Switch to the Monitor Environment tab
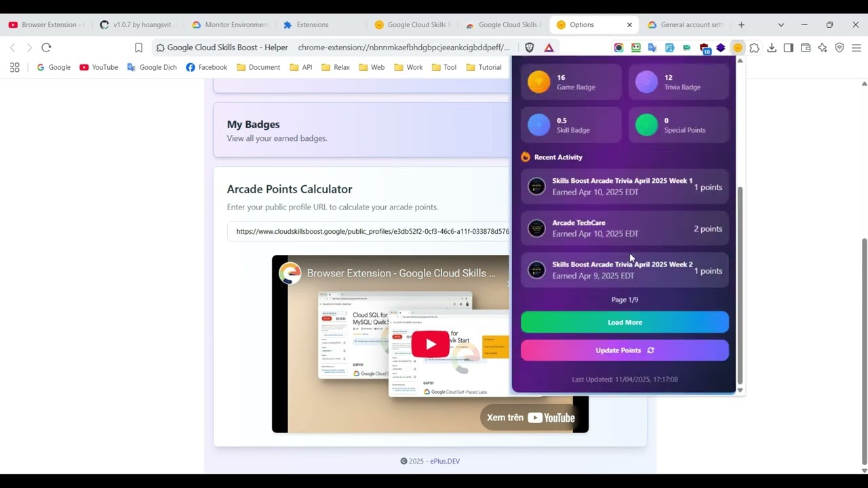Image resolution: width=868 pixels, height=488 pixels. pos(230,24)
